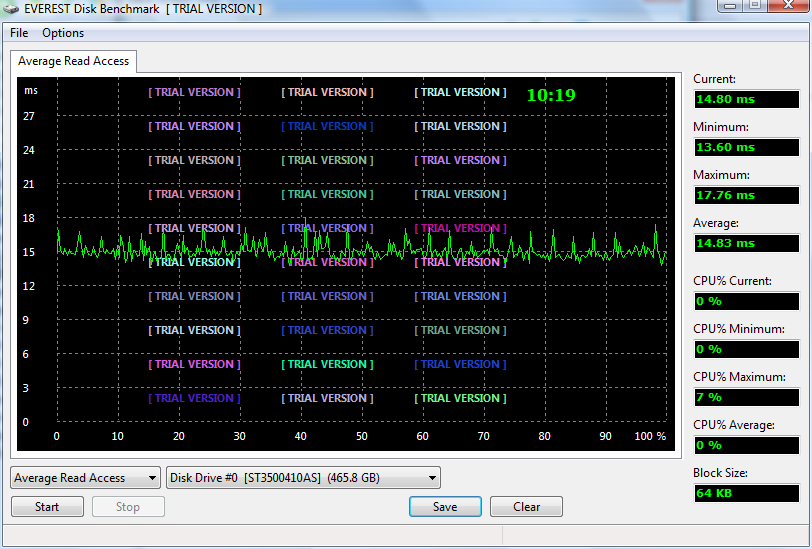This screenshot has width=812, height=549.
Task: Click the EVEREST disk icon in title bar
Action: click(11, 9)
